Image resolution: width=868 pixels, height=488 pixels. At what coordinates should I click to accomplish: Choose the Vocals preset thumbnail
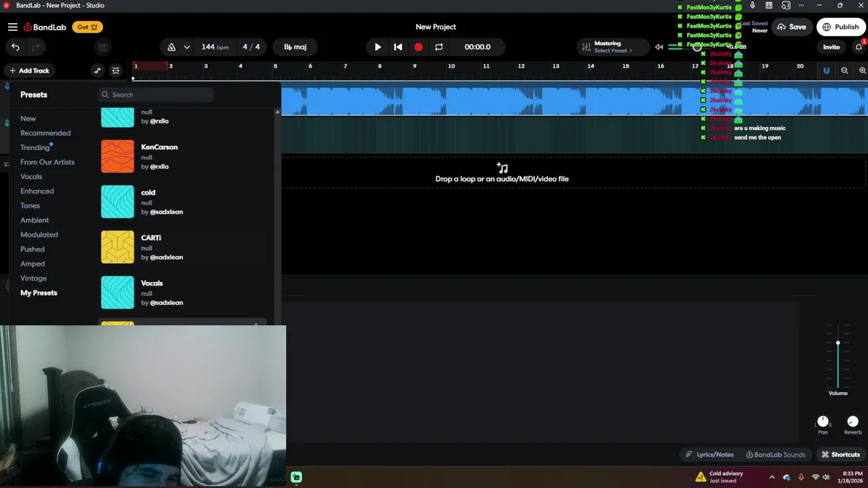[x=117, y=293]
